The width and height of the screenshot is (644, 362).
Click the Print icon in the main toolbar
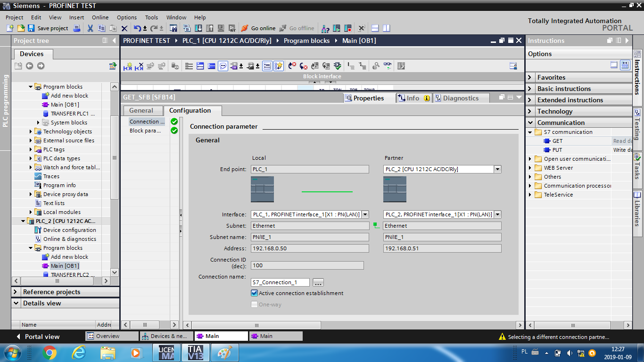coord(77,28)
